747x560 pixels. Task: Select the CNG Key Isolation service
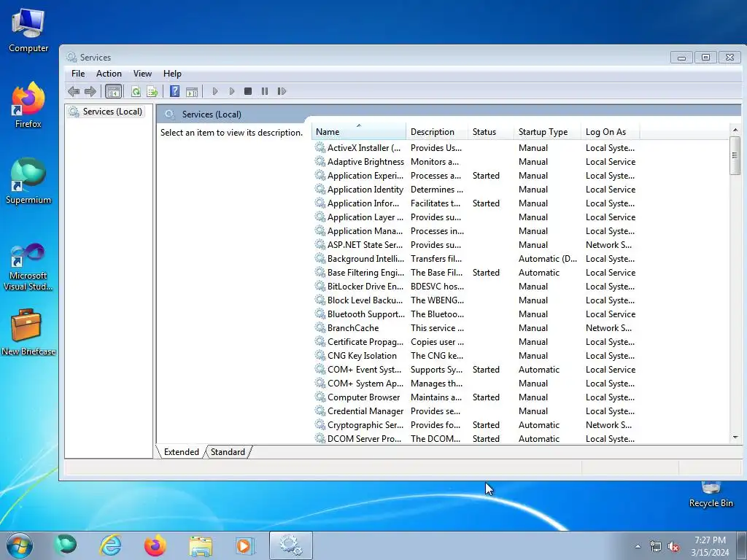(474, 356)
